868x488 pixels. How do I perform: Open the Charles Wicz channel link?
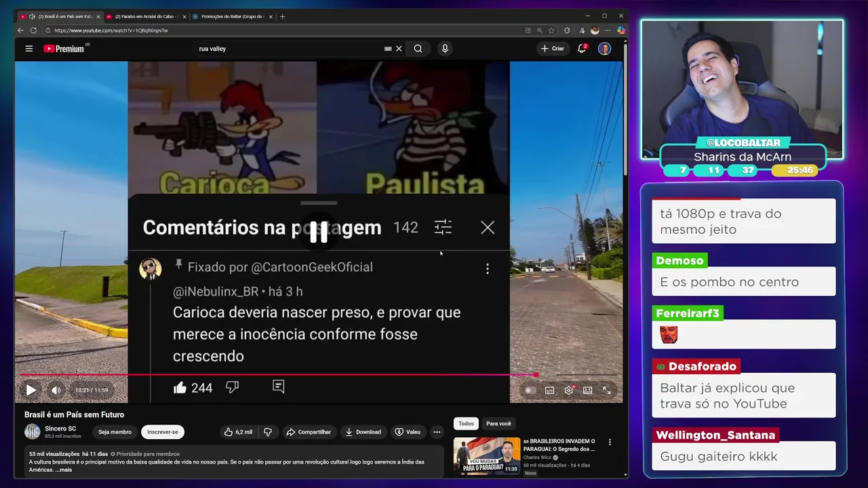point(537,457)
